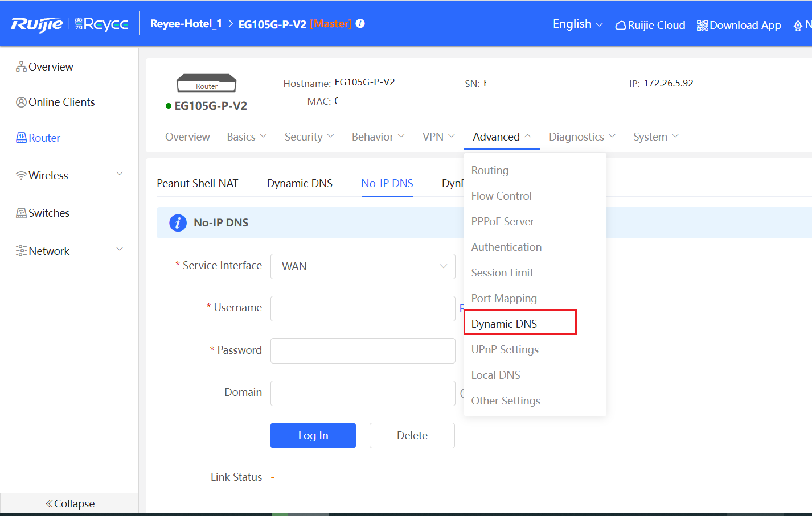
Task: Open the Service Interface WAN dropdown
Action: [x=363, y=266]
